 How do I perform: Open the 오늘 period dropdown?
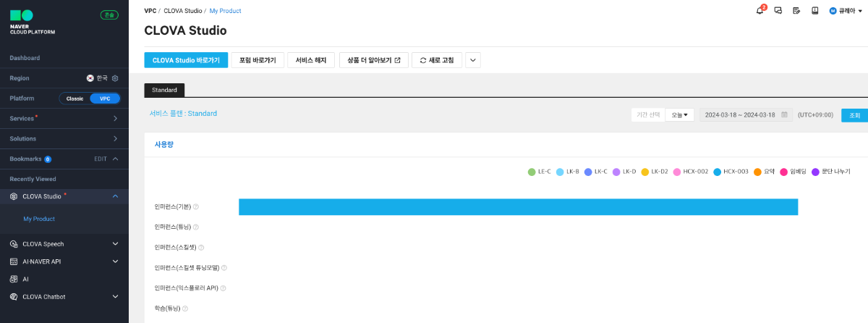tap(680, 114)
